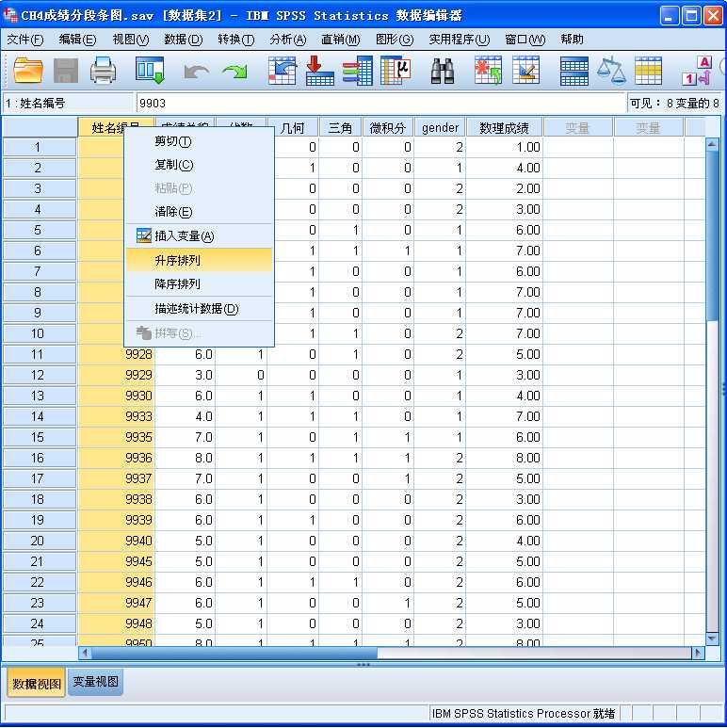Click the cell value input field 9903
The image size is (727, 728).
click(x=380, y=103)
